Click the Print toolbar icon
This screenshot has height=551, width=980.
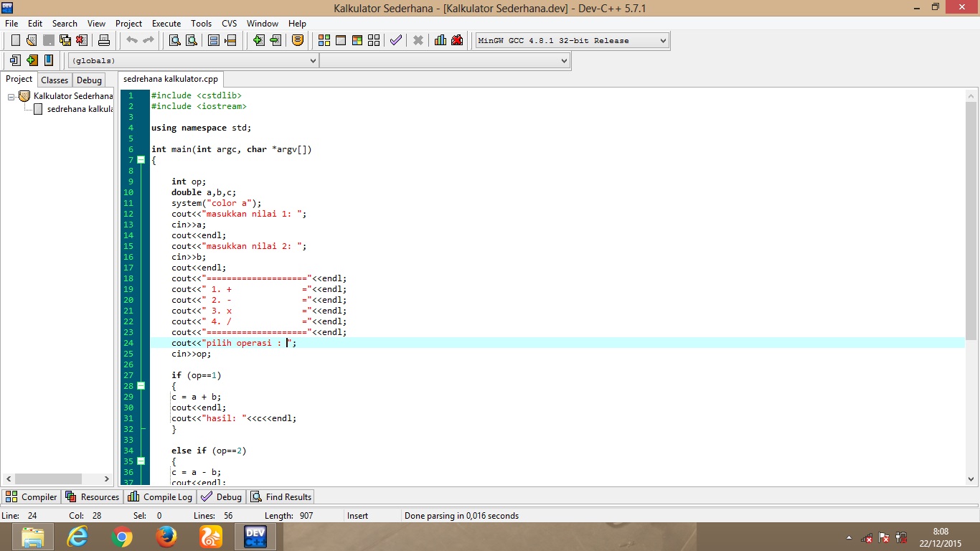click(103, 40)
